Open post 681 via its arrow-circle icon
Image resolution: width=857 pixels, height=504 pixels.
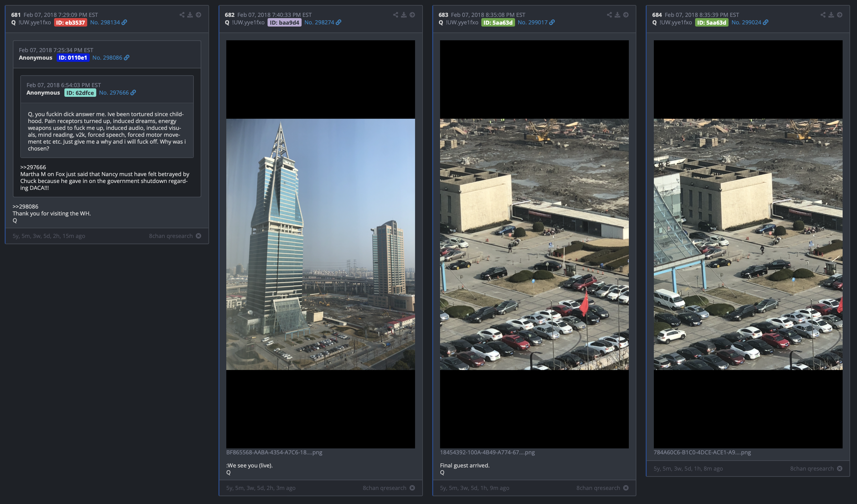(x=198, y=15)
